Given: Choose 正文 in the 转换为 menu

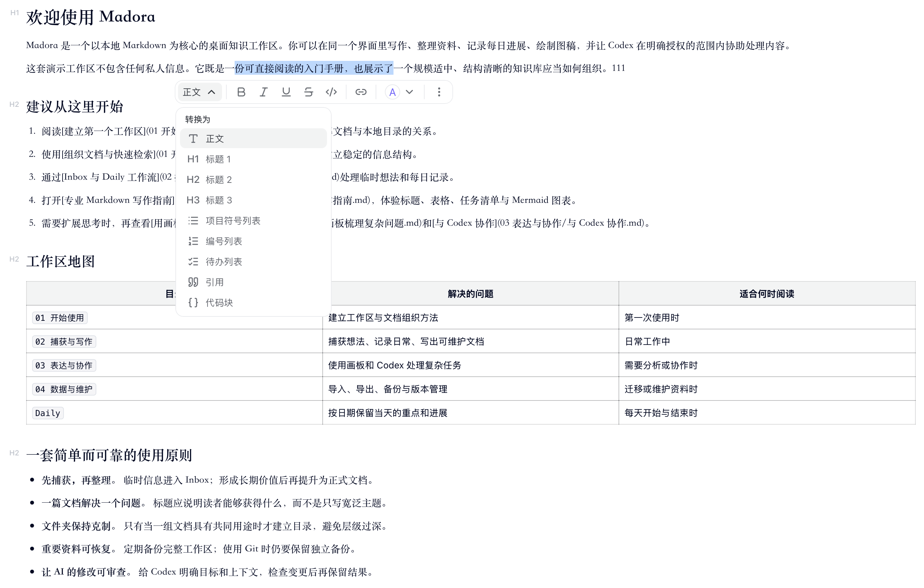Looking at the screenshot, I should point(253,139).
